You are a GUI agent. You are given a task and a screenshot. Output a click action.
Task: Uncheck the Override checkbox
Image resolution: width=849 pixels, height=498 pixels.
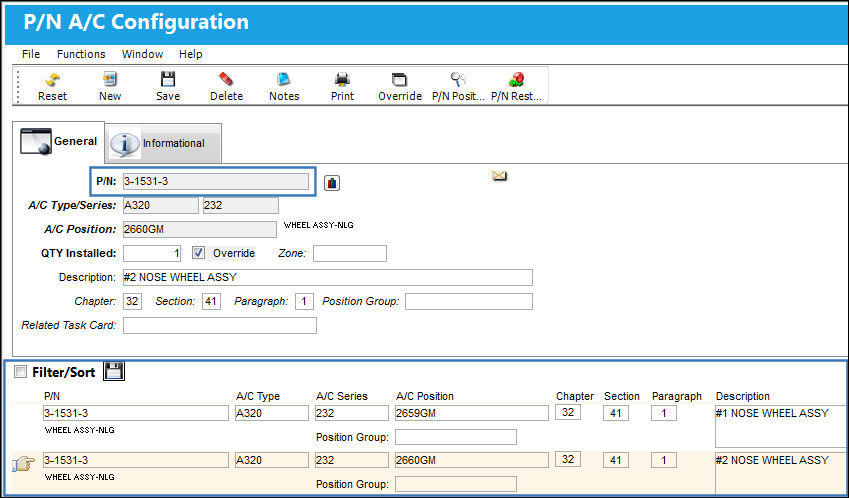coord(199,253)
